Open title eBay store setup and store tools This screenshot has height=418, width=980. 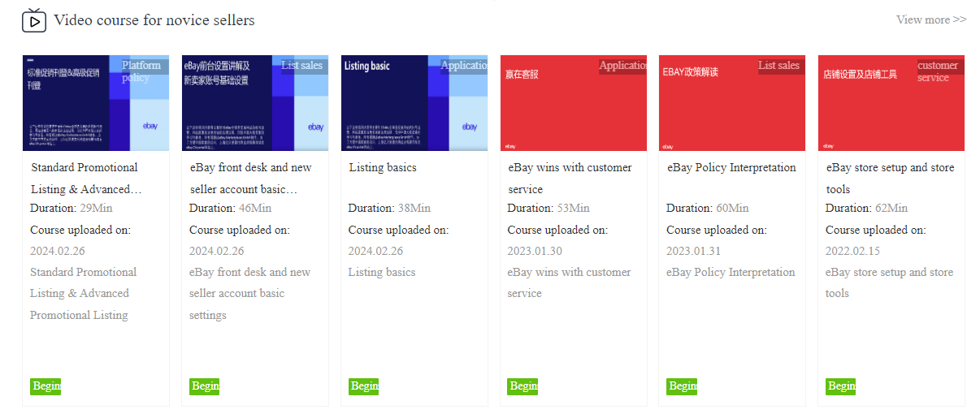tap(891, 179)
